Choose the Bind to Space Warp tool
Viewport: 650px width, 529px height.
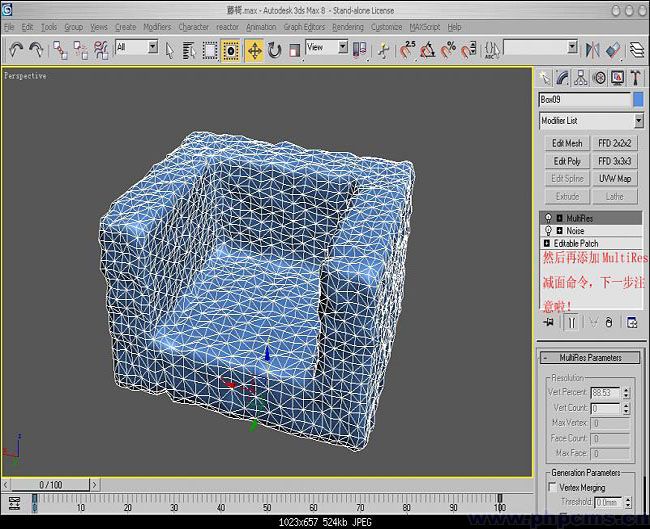click(101, 50)
